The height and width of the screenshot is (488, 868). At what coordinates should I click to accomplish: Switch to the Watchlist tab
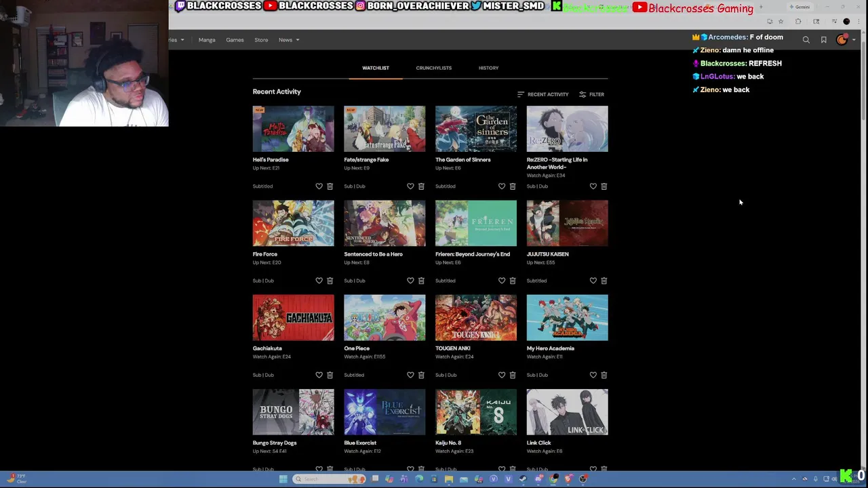click(x=376, y=68)
